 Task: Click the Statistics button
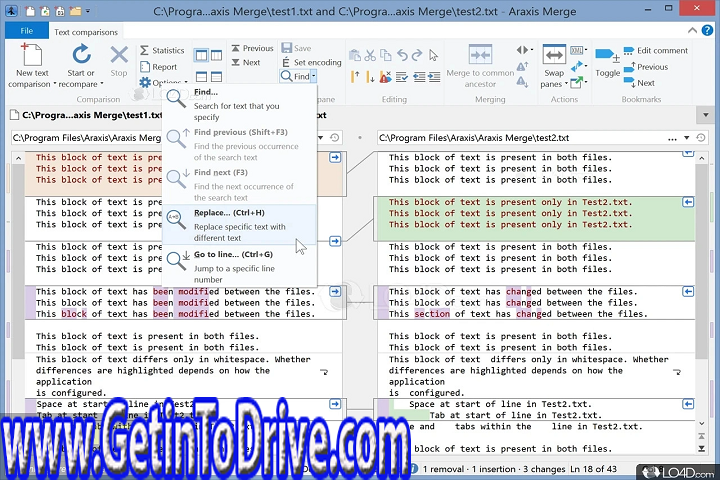[x=162, y=50]
